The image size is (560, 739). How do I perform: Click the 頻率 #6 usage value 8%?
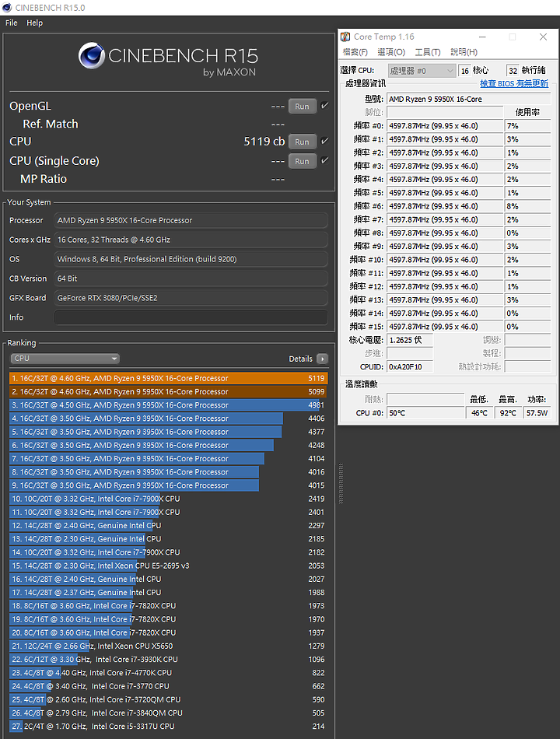527,206
